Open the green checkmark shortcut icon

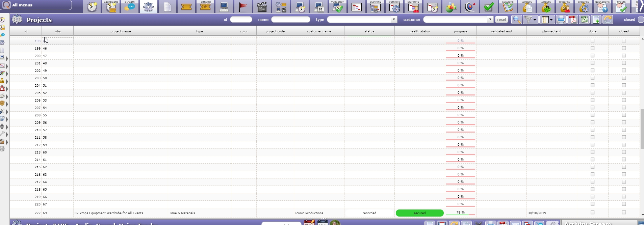[x=489, y=7]
